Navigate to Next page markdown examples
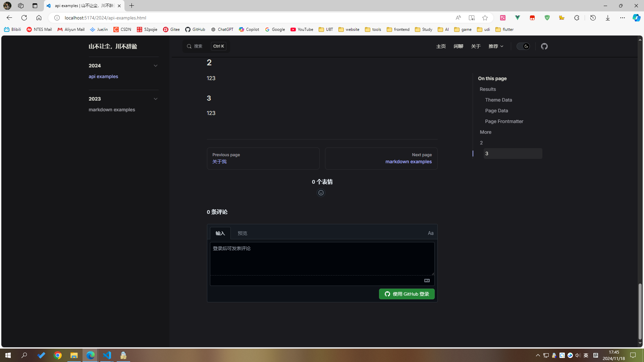 coord(381,158)
